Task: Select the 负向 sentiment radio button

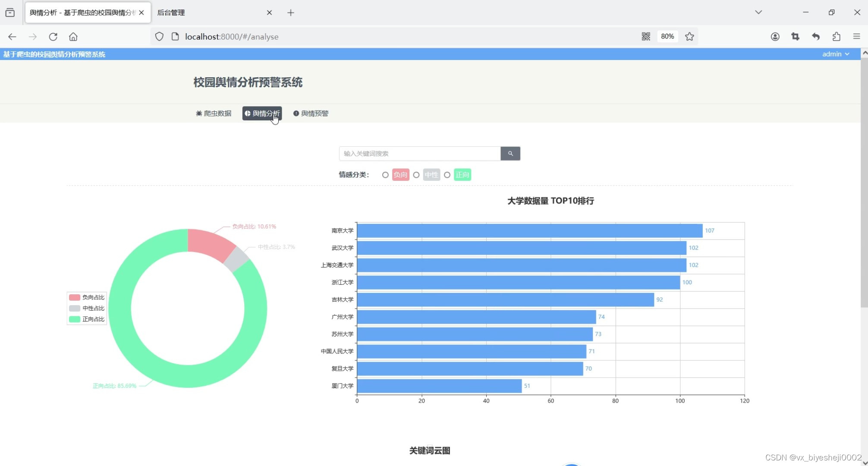Action: point(385,175)
